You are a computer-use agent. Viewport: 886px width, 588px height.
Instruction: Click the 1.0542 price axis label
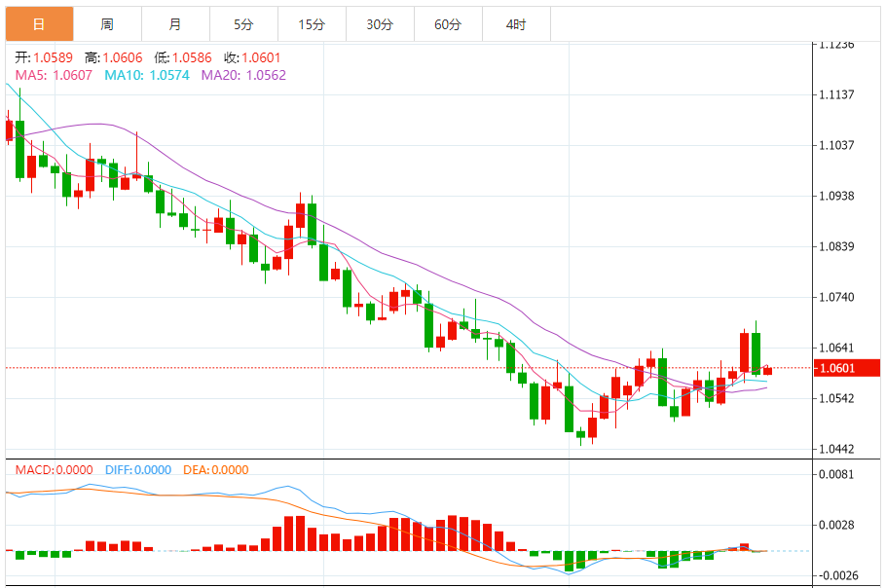pos(837,398)
